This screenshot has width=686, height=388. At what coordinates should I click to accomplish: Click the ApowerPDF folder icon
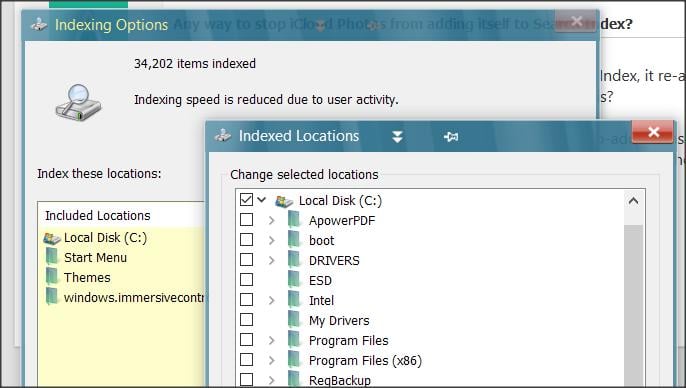tap(295, 220)
